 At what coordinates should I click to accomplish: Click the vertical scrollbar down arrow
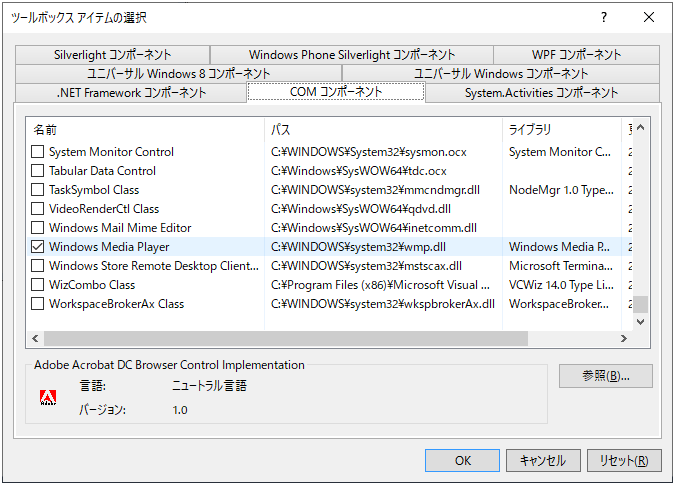click(x=641, y=322)
